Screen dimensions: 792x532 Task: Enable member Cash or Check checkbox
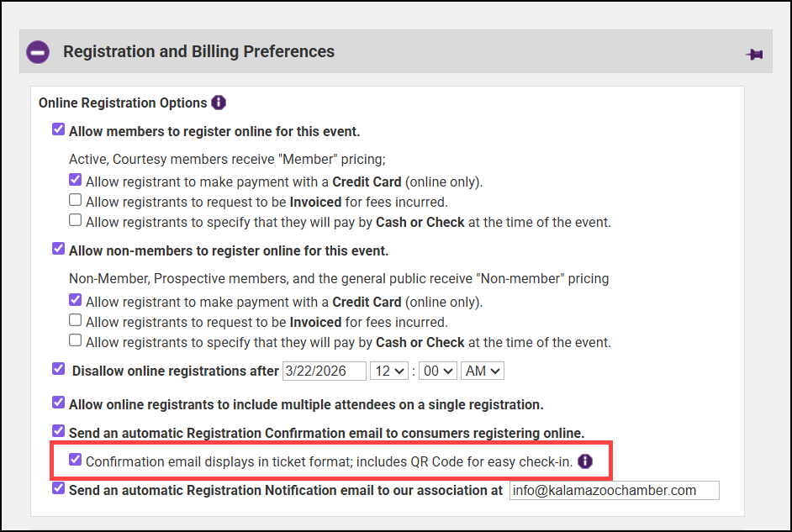(76, 221)
